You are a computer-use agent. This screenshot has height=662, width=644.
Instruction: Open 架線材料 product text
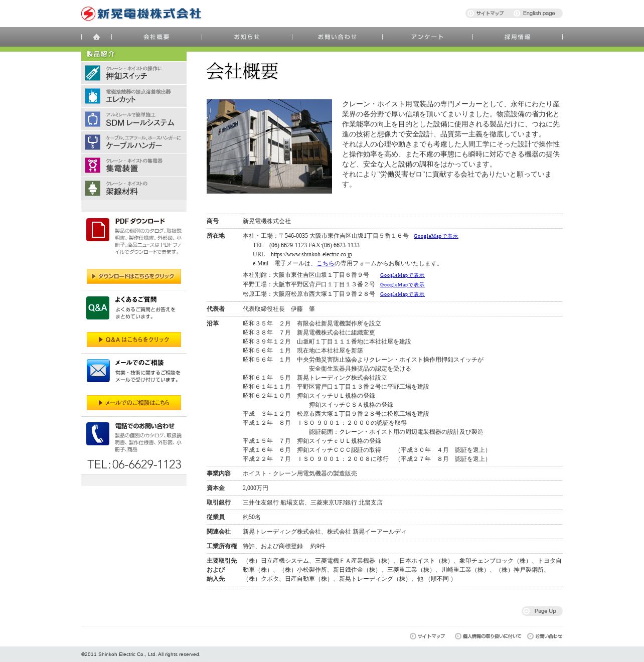pos(122,192)
